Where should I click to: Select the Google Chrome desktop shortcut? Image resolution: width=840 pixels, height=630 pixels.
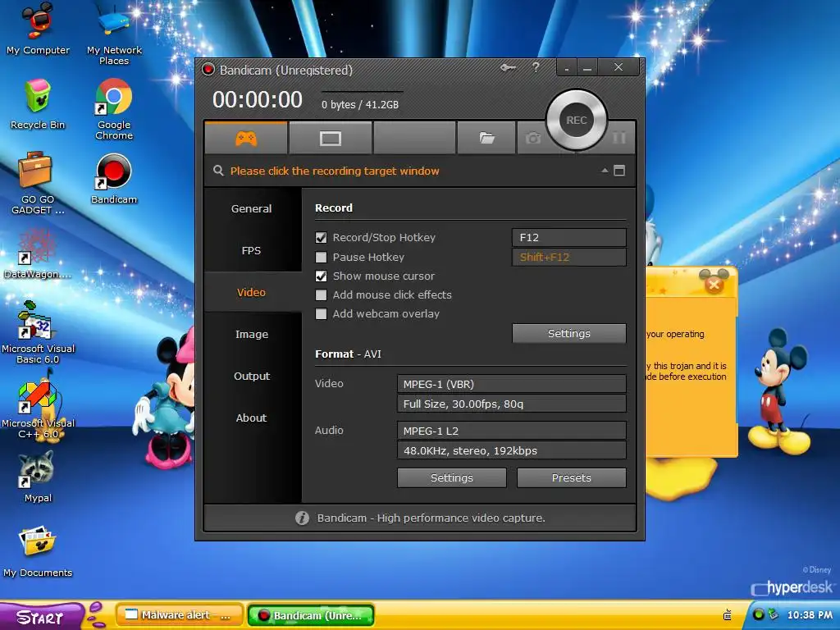pos(113,109)
